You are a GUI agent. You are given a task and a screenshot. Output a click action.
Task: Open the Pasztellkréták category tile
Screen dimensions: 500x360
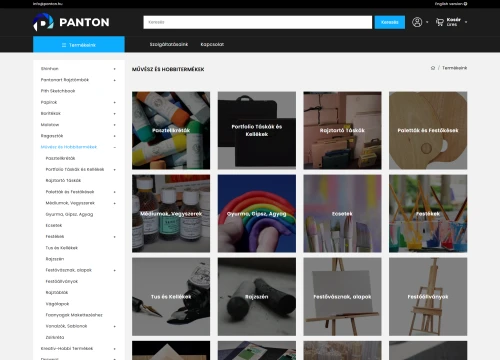[171, 131]
